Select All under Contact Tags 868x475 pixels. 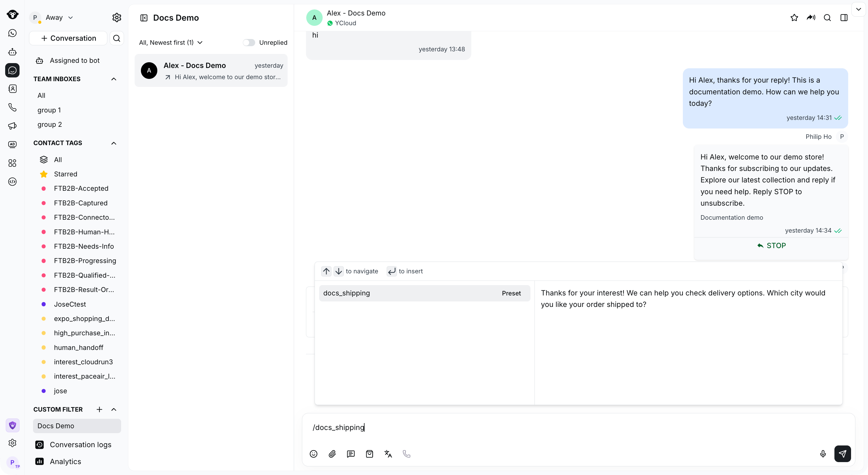click(58, 159)
